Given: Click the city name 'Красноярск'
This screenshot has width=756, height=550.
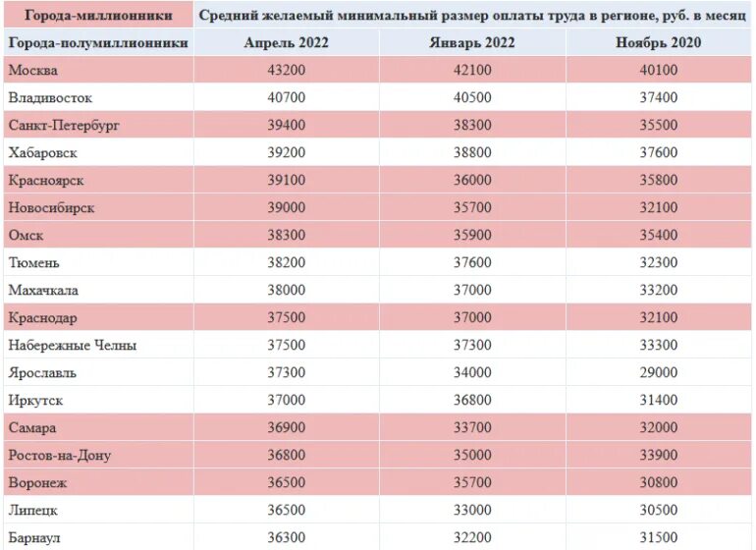Looking at the screenshot, I should click(46, 180).
